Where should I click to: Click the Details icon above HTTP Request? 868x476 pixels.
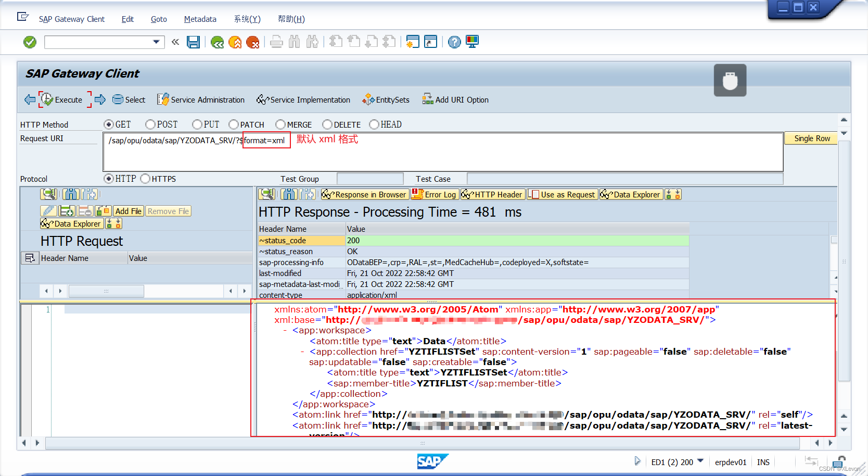coord(49,194)
